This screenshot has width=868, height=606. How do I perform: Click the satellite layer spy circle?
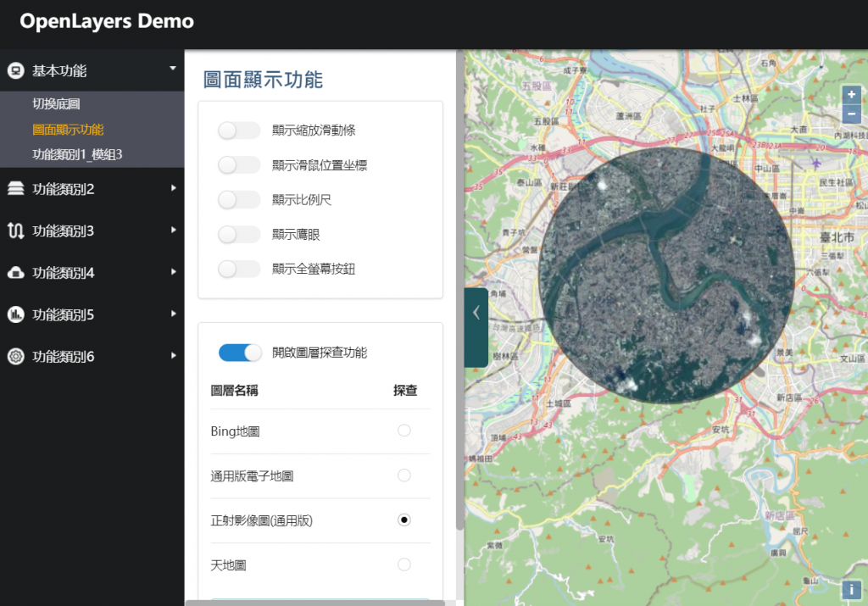(666, 275)
